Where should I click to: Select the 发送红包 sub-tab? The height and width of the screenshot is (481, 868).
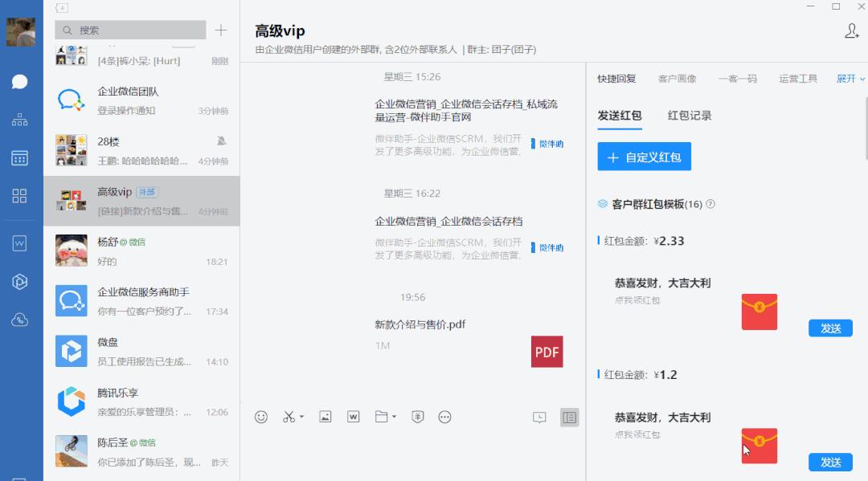(x=620, y=116)
